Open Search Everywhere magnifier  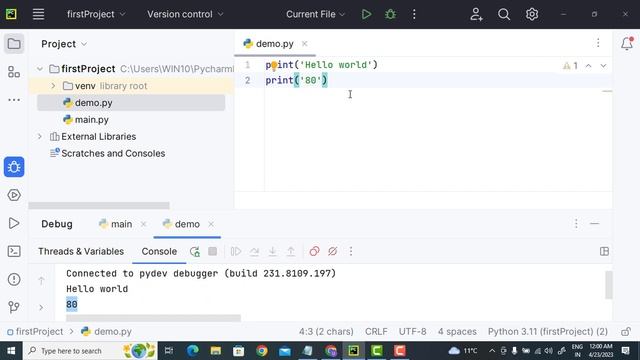tap(504, 14)
